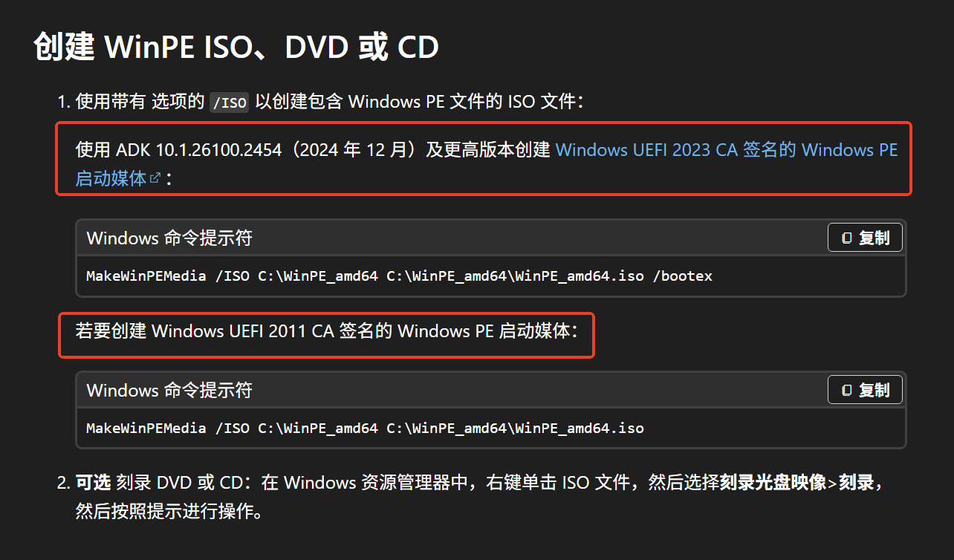Screen dimensions: 954x560
Task: Click the /bootex switch in the first command
Action: 682,276
